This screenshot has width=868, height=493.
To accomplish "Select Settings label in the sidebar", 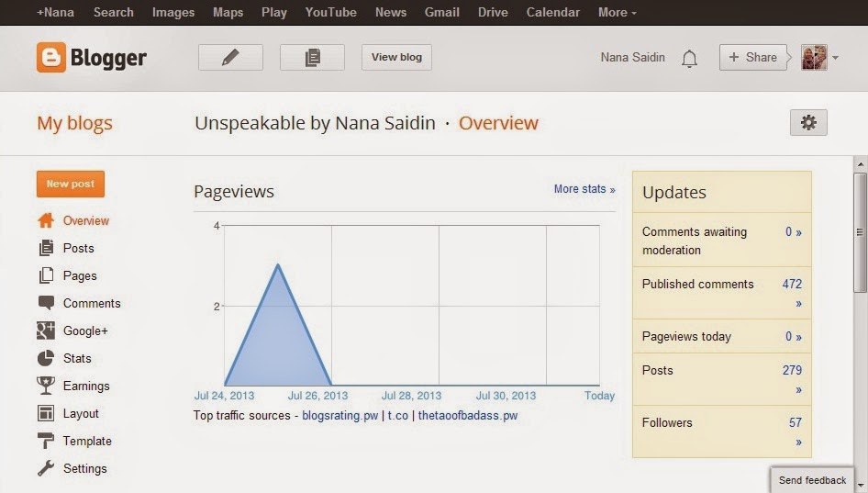I will coord(85,468).
